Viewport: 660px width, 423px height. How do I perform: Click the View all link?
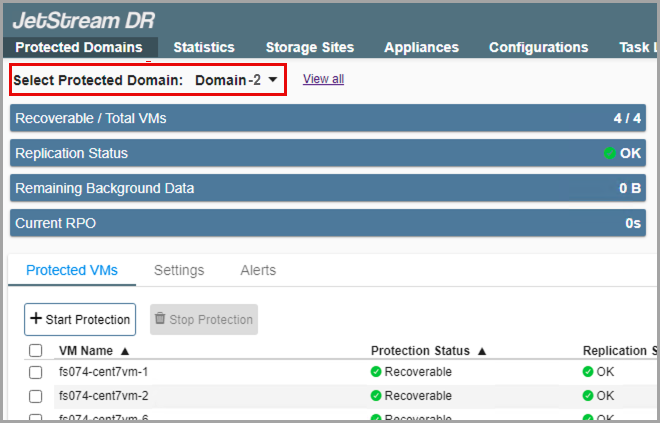[323, 79]
